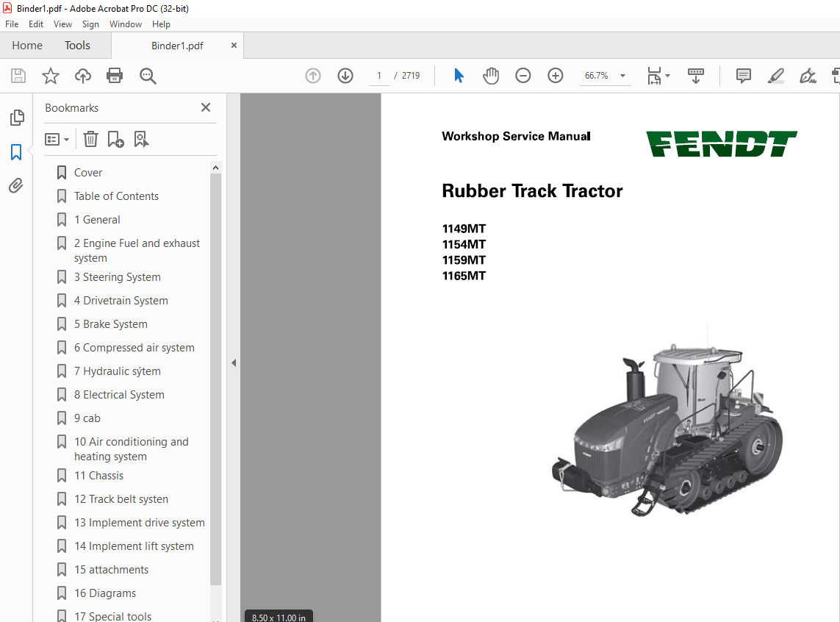Viewport: 840px width, 622px height.
Task: Collapse the navigation pane arrow
Action: [234, 362]
